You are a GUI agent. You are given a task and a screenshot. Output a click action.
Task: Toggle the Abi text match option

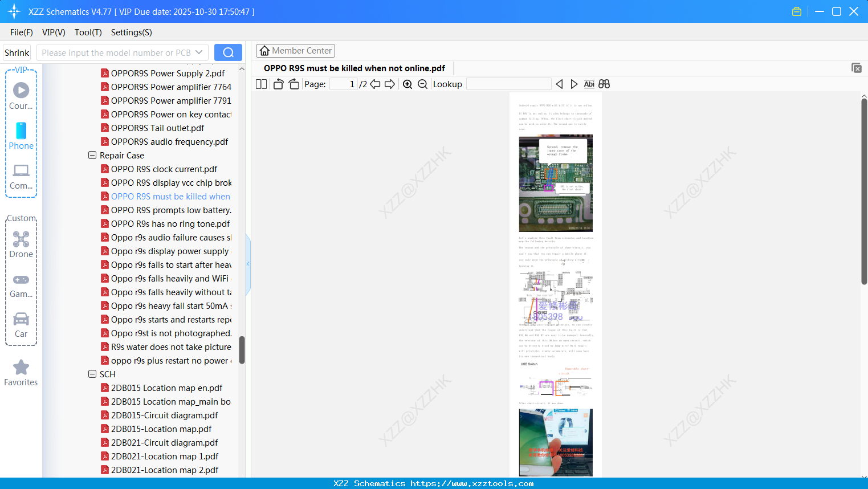click(589, 84)
